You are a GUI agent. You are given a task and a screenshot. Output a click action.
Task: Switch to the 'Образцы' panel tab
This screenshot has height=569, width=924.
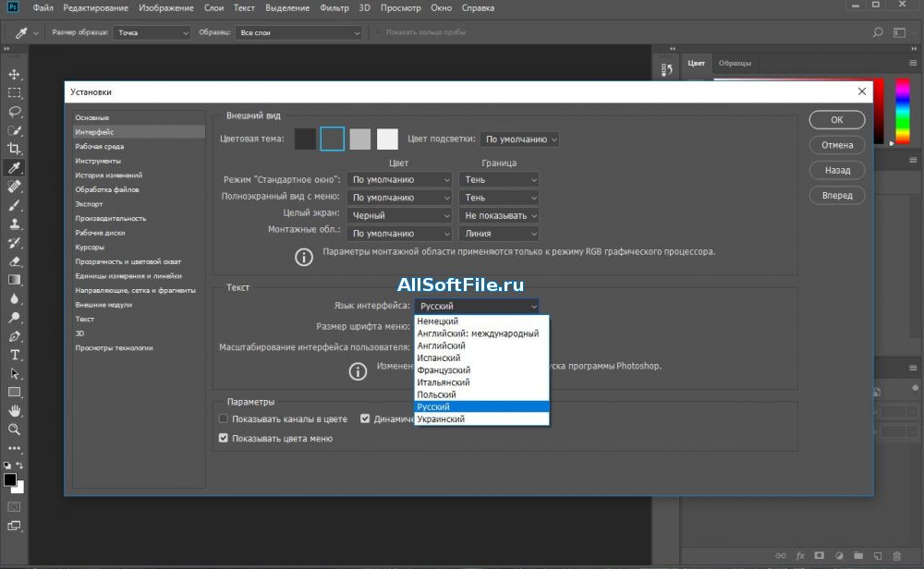point(735,63)
